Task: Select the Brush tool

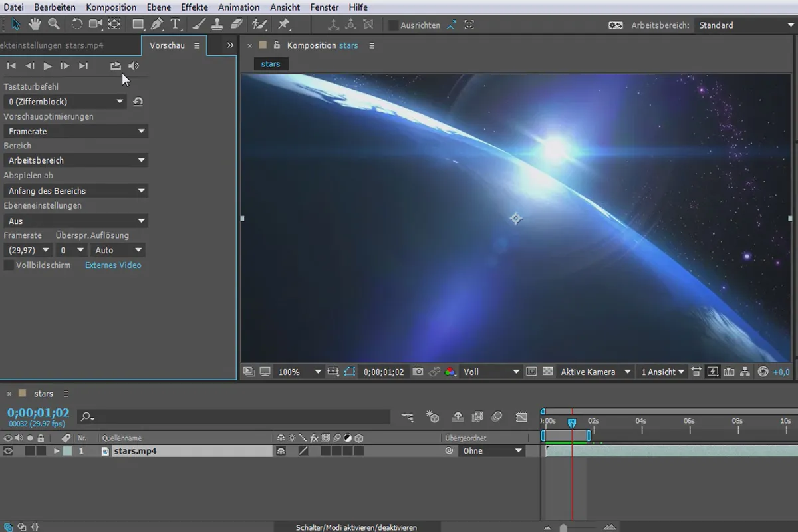Action: click(198, 25)
